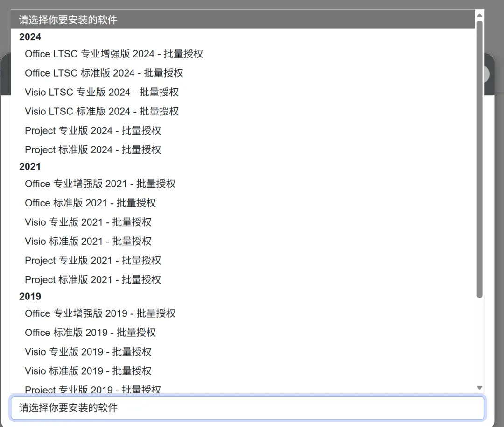This screenshot has width=504, height=427.
Task: Pick Visio 专业版 2021 - 批量授权
Action: click(243, 222)
